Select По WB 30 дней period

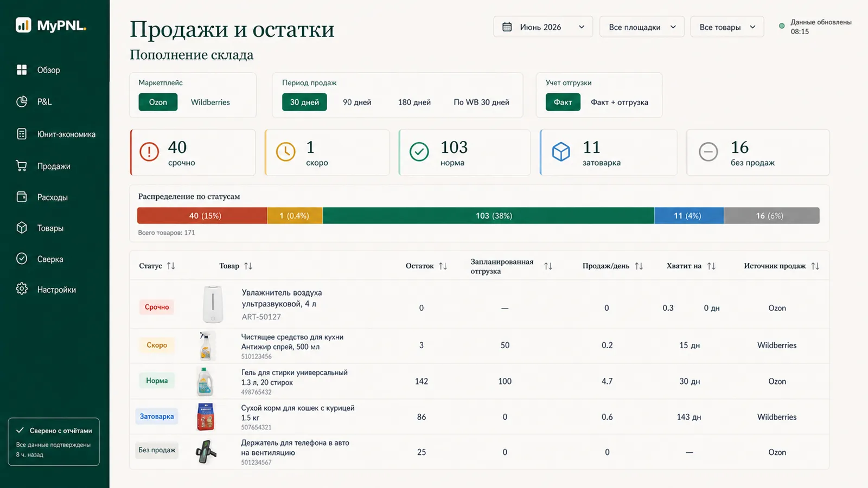click(x=481, y=102)
